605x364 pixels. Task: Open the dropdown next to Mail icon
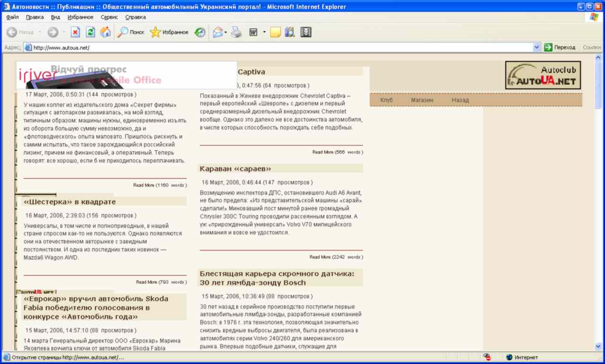click(x=226, y=32)
